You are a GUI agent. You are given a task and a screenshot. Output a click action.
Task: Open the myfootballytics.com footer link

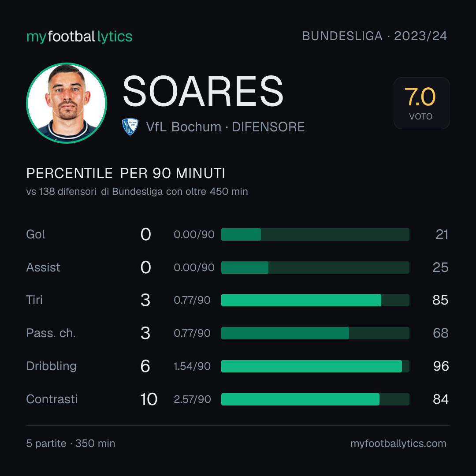pyautogui.click(x=398, y=443)
